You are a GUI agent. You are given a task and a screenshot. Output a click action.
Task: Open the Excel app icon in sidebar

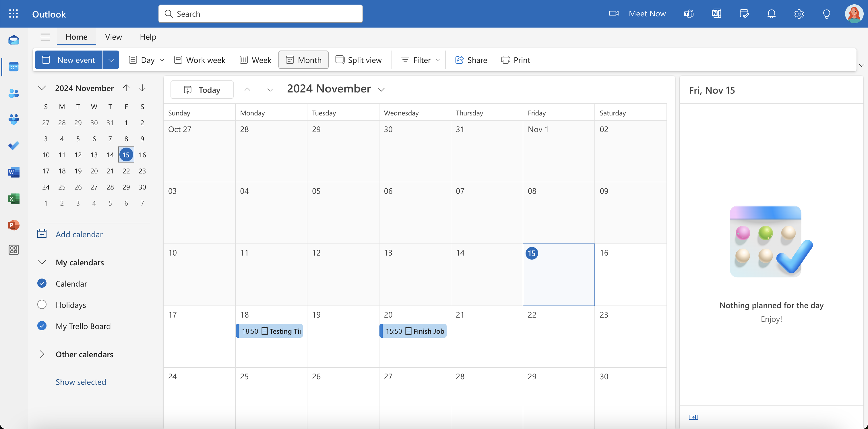[14, 198]
